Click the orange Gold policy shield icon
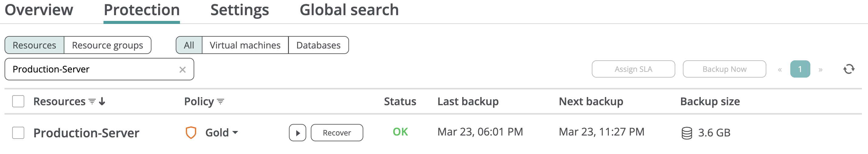The height and width of the screenshot is (154, 868). click(191, 132)
